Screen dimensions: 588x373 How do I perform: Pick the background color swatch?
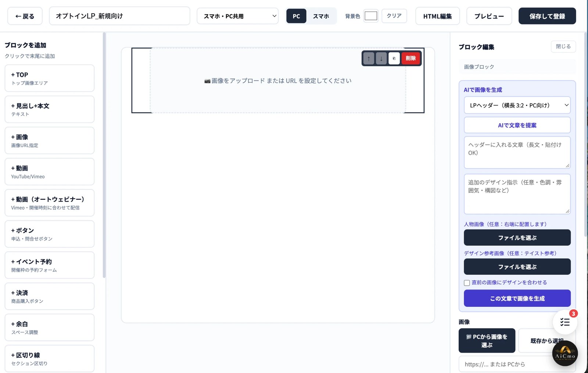(x=371, y=16)
